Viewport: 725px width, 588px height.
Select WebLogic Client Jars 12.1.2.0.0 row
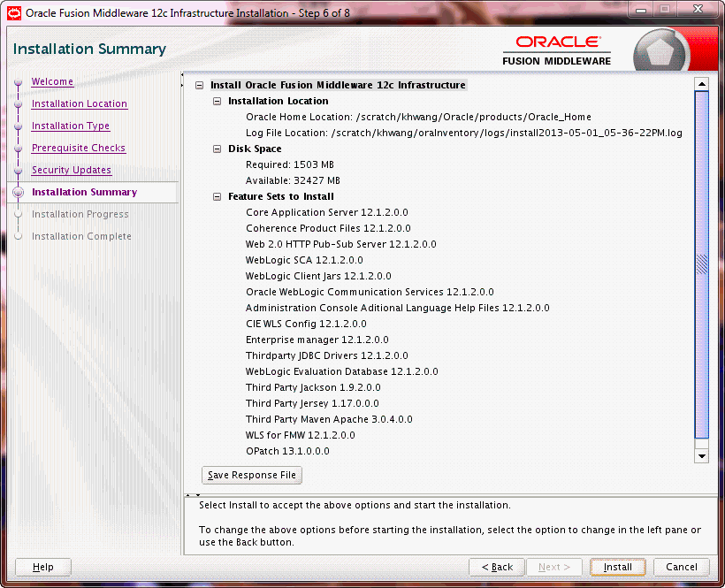tap(318, 276)
